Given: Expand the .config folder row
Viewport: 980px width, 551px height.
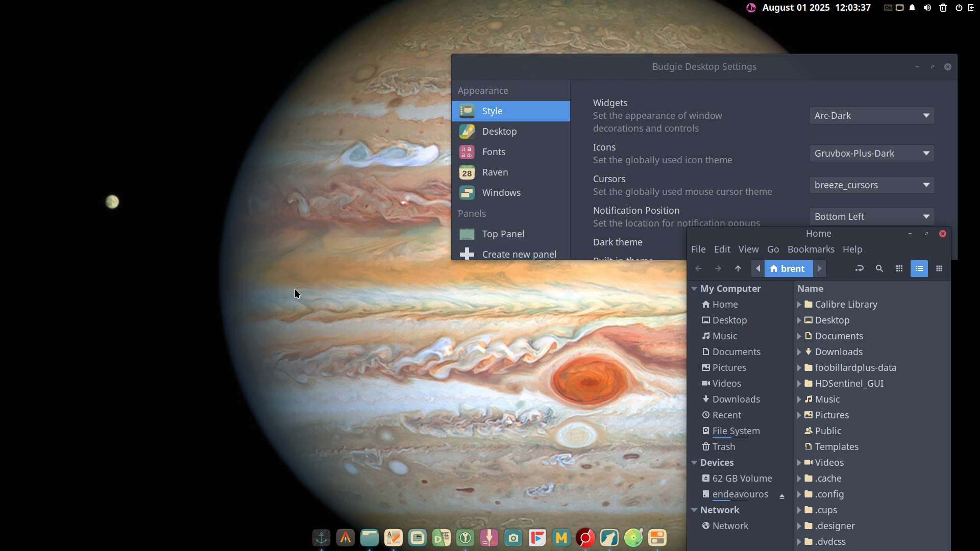Looking at the screenshot, I should pyautogui.click(x=799, y=494).
